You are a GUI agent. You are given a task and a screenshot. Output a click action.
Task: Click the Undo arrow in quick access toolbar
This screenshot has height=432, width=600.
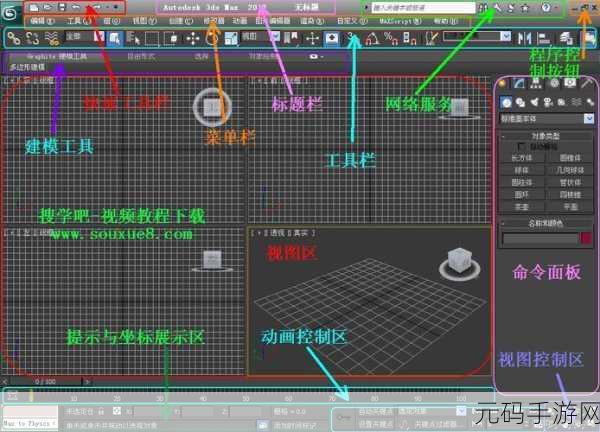[76, 7]
